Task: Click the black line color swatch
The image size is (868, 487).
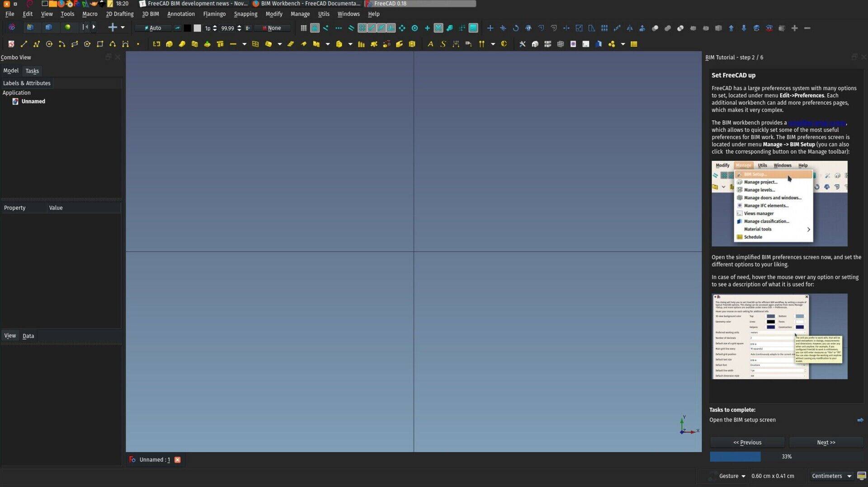Action: click(x=187, y=28)
